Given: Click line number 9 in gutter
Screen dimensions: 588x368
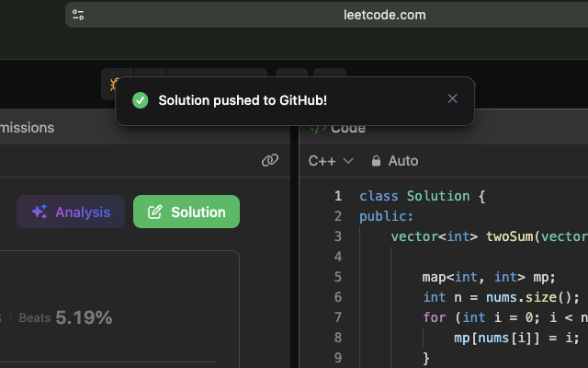Looking at the screenshot, I should click(x=338, y=358).
